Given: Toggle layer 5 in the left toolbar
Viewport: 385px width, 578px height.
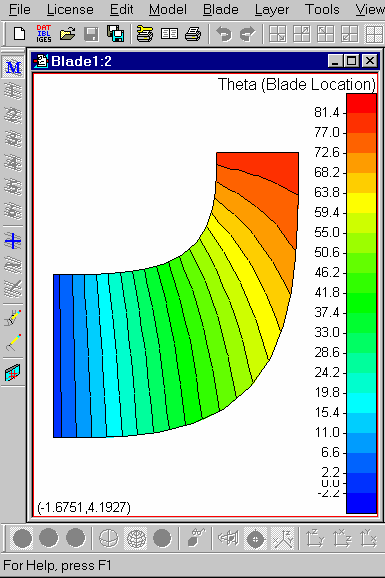Looking at the screenshot, I should [x=13, y=187].
